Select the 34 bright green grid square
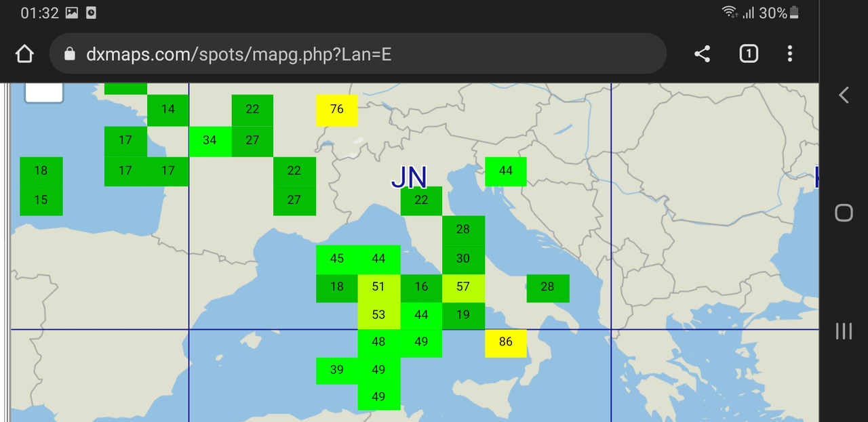The height and width of the screenshot is (422, 868). coord(210,141)
